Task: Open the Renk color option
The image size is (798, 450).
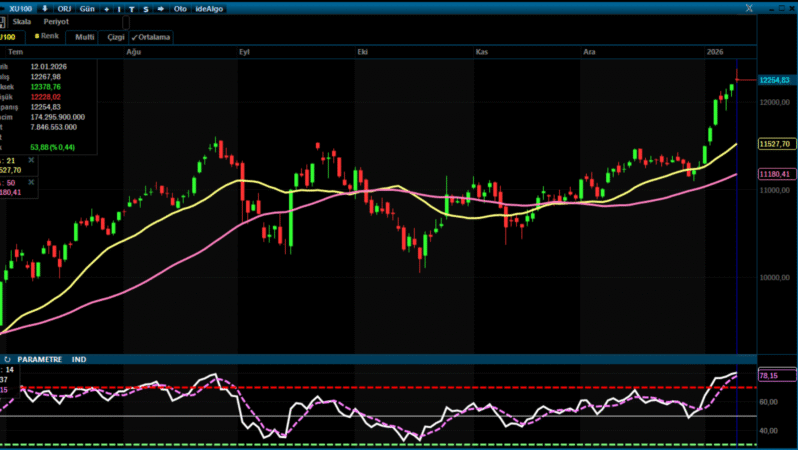Action: [48, 36]
